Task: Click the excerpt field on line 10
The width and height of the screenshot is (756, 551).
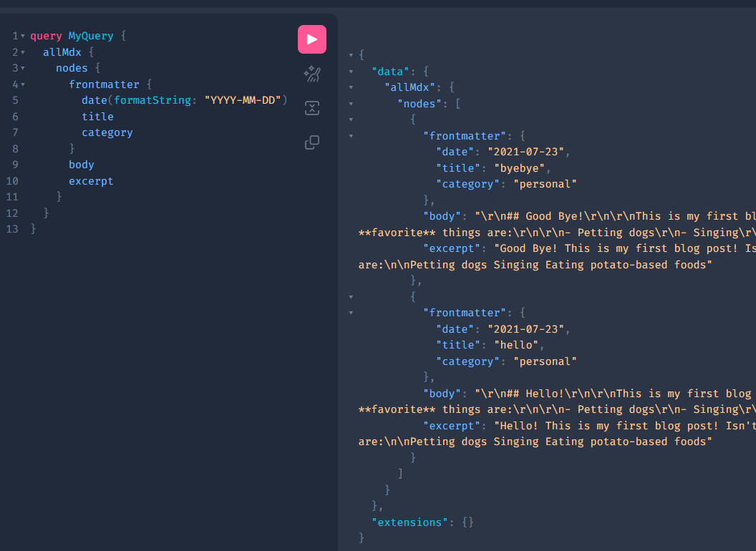Action: tap(91, 181)
